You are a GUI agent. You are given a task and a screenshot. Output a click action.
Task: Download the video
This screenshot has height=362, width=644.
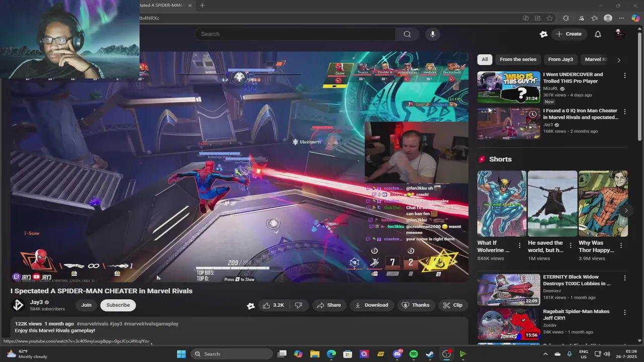tap(371, 305)
